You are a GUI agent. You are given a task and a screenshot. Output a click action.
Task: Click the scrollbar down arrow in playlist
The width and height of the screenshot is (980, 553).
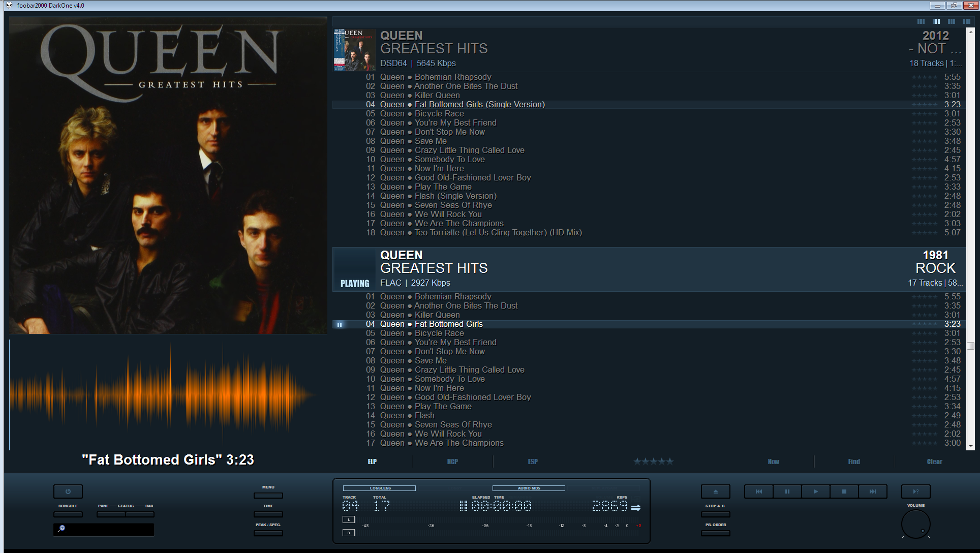(x=971, y=446)
